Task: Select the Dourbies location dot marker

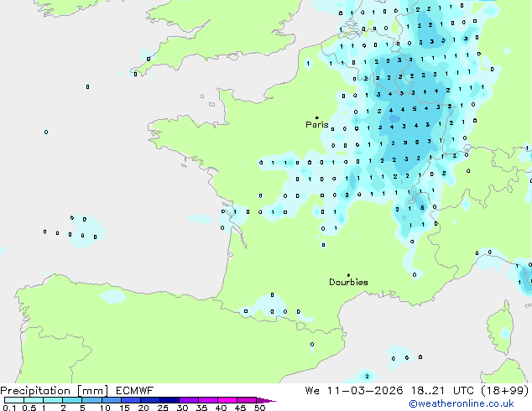Action: 348,275
